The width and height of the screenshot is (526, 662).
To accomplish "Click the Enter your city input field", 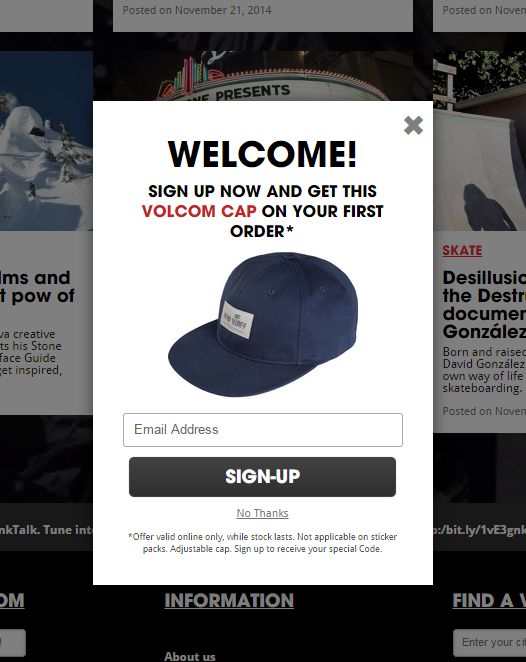I will point(490,643).
